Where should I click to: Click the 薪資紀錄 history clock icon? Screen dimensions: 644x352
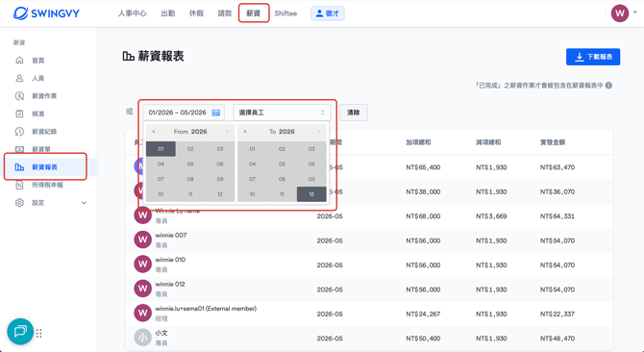19,132
